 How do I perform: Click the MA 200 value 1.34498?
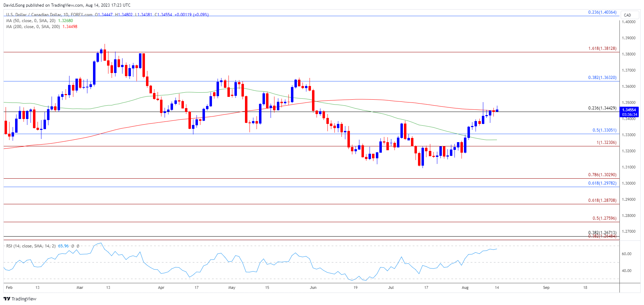pyautogui.click(x=70, y=27)
